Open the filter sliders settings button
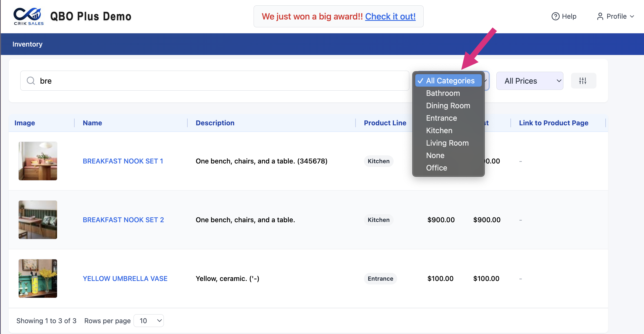This screenshot has width=644, height=334. click(583, 81)
